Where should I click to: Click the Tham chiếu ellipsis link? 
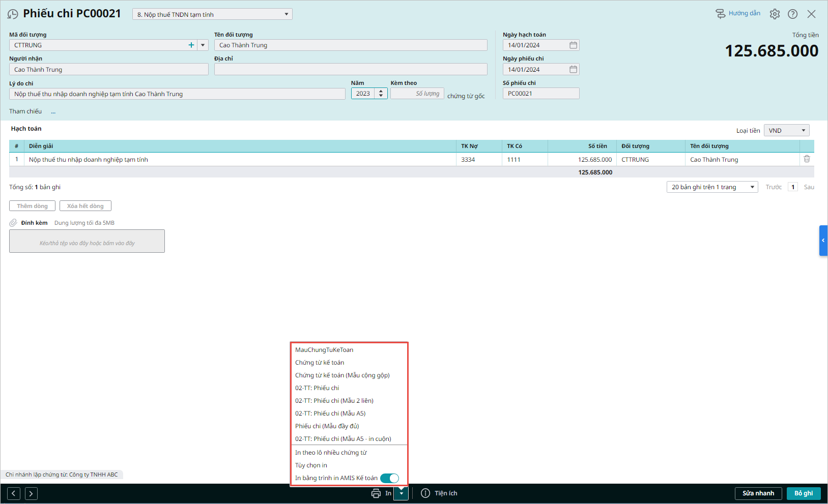tap(53, 111)
